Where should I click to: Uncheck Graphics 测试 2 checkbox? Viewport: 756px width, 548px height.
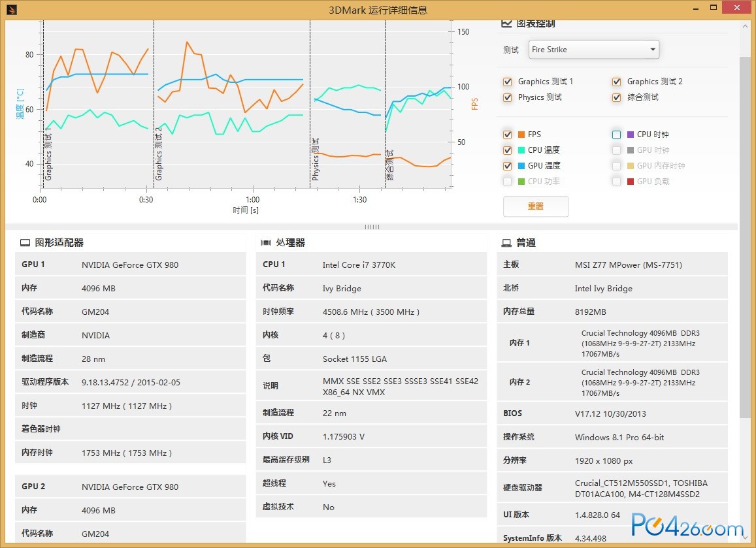pos(616,82)
